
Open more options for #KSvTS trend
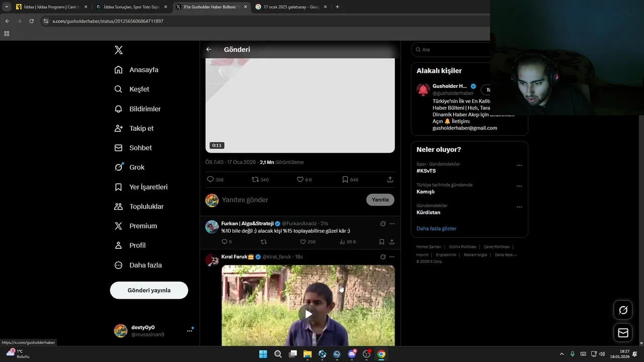(x=519, y=165)
